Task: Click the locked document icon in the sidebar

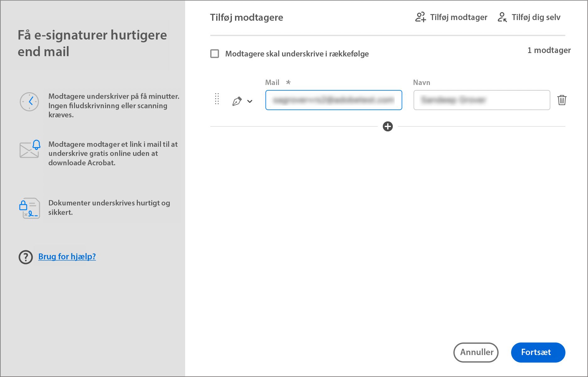Action: pyautogui.click(x=29, y=208)
